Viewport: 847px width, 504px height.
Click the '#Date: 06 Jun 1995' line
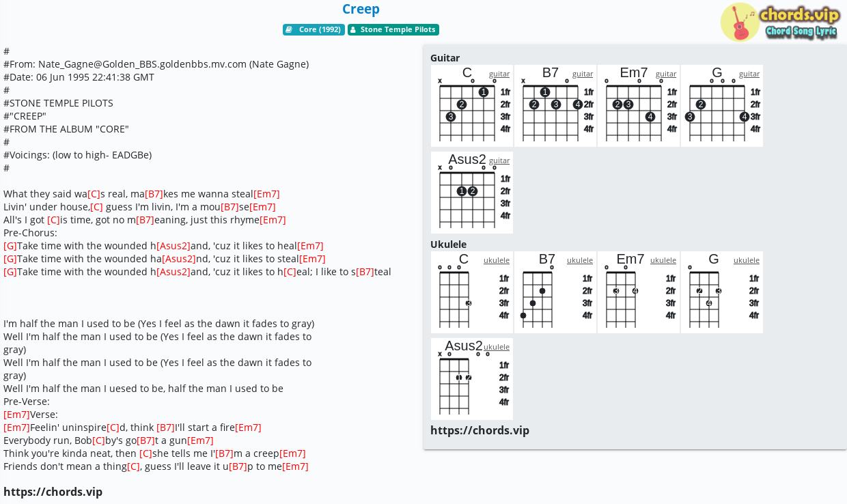tap(79, 77)
